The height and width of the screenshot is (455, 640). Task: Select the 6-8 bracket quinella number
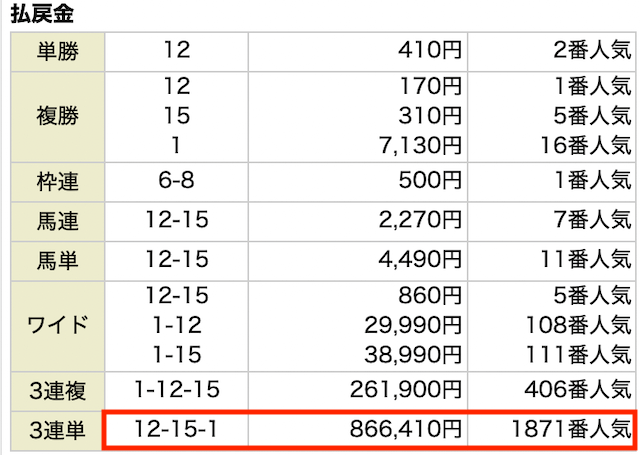coord(176,180)
